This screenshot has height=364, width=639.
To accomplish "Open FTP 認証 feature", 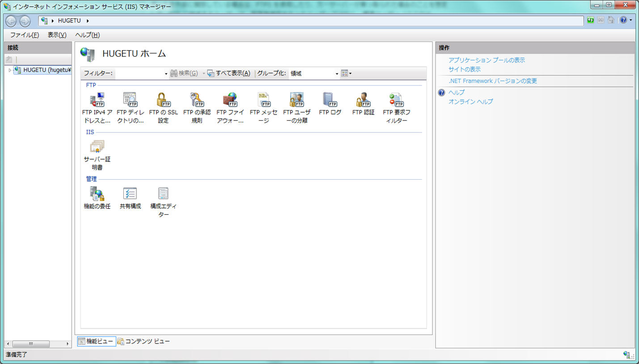I will coord(363,104).
